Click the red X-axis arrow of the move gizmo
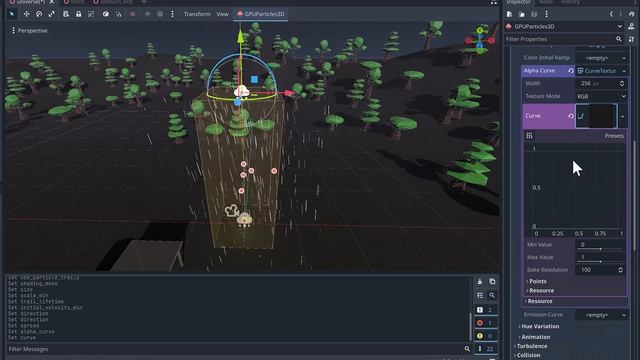 (289, 93)
